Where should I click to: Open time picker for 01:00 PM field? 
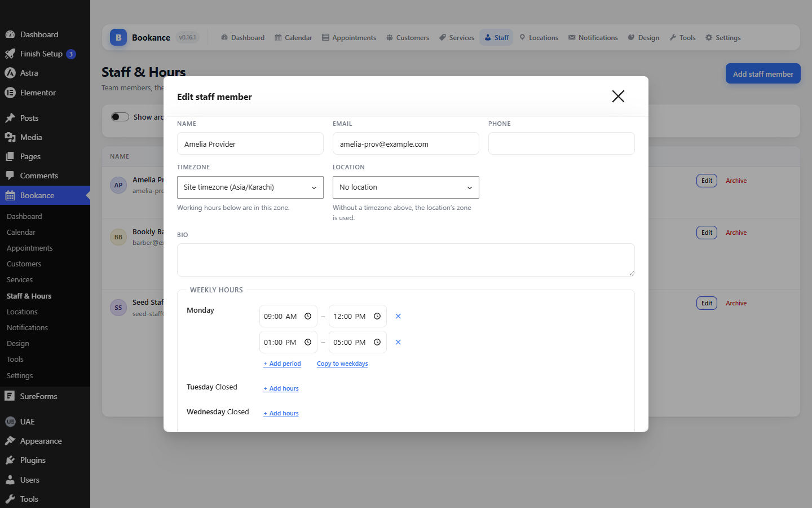308,342
